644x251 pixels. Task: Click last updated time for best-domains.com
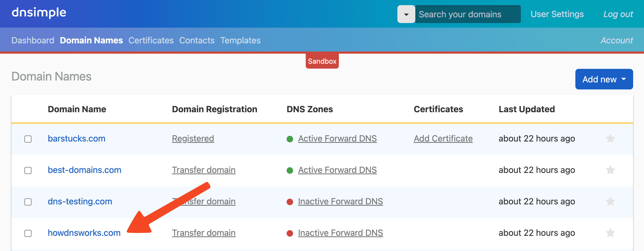click(537, 170)
